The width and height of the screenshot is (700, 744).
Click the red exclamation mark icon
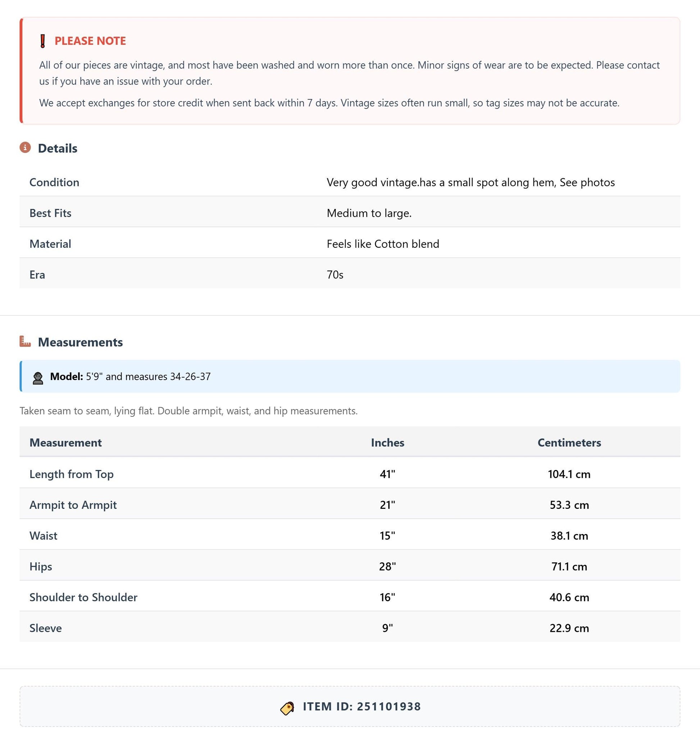click(x=43, y=41)
